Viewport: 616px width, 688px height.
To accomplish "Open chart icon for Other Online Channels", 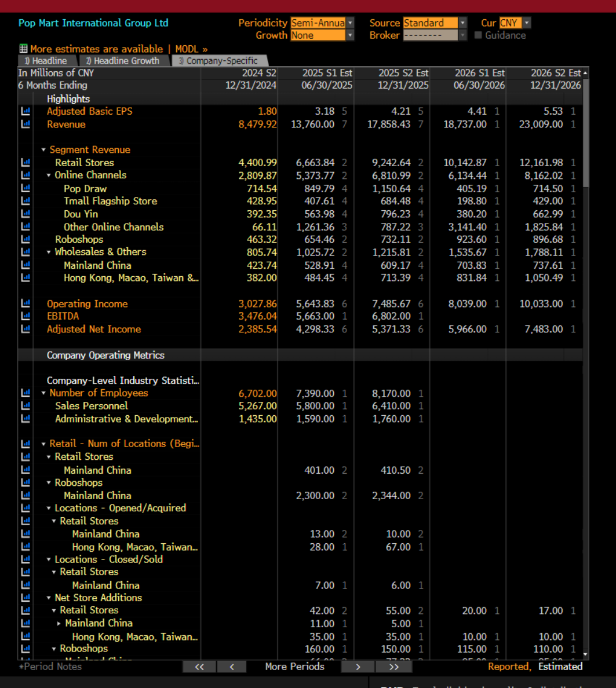I will pyautogui.click(x=25, y=226).
